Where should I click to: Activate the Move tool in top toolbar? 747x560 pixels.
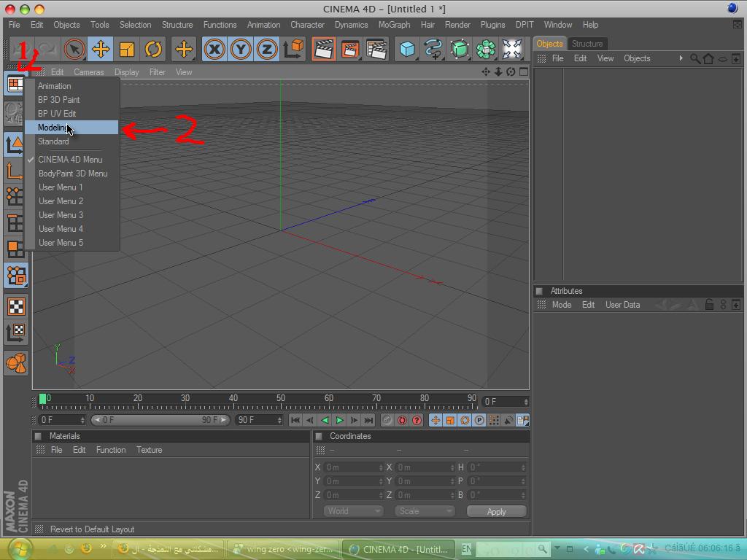(x=101, y=49)
